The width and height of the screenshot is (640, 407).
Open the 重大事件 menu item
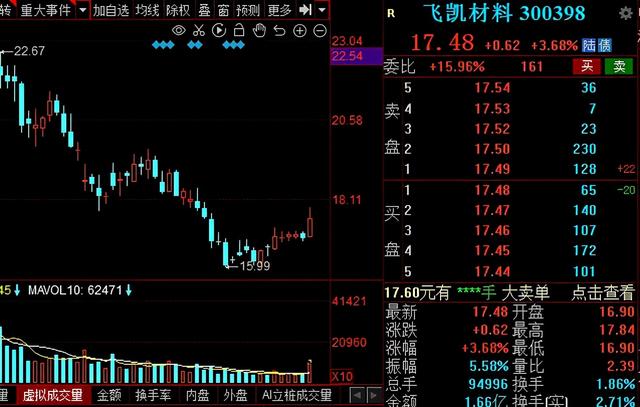[46, 10]
